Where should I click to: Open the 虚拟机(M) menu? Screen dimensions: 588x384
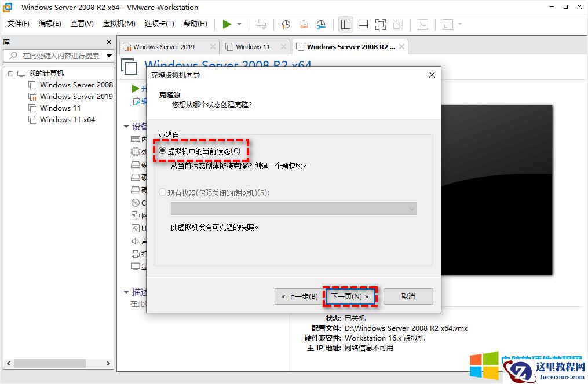click(119, 24)
